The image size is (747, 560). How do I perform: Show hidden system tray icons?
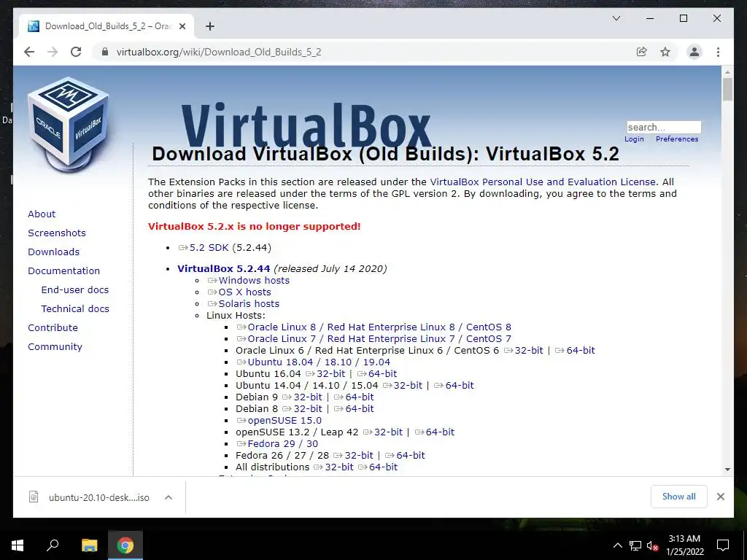click(617, 545)
